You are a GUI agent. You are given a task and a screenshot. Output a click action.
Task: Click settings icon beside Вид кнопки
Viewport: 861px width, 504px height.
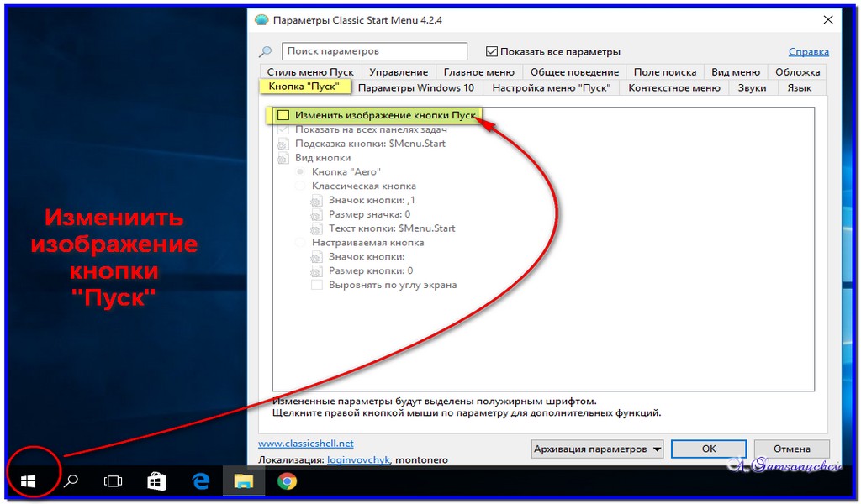point(283,159)
